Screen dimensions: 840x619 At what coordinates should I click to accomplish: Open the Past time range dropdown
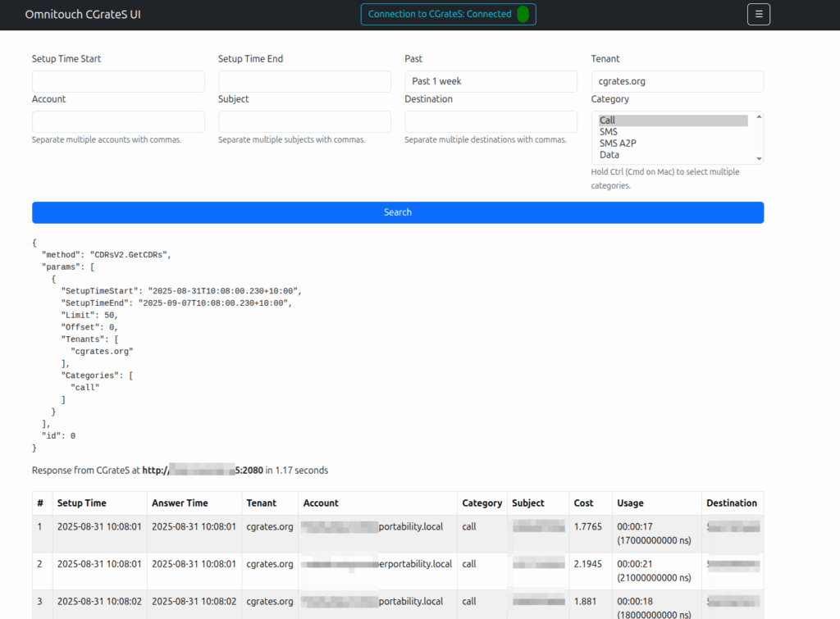point(491,81)
